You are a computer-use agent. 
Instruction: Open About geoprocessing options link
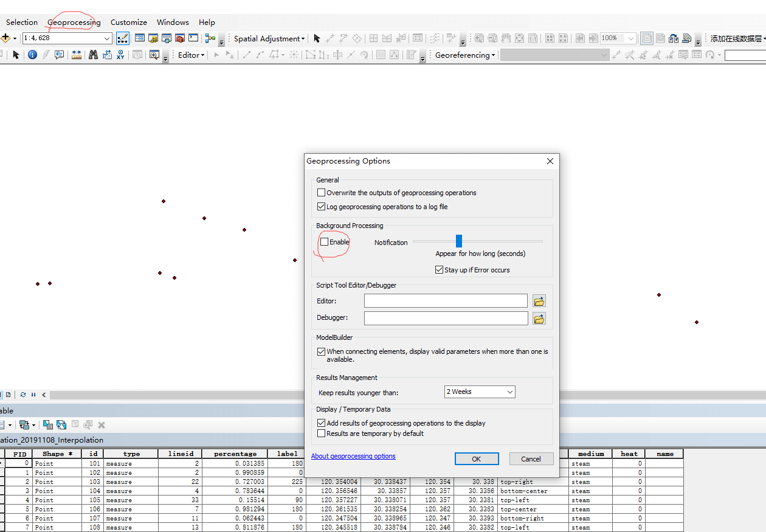[353, 456]
